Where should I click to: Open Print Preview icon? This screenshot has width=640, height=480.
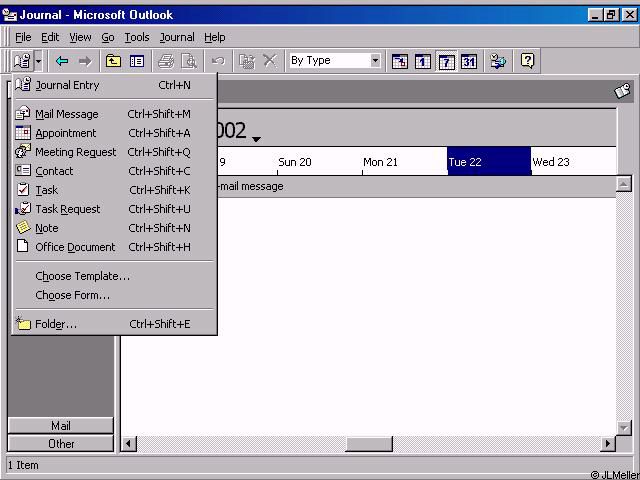point(189,61)
